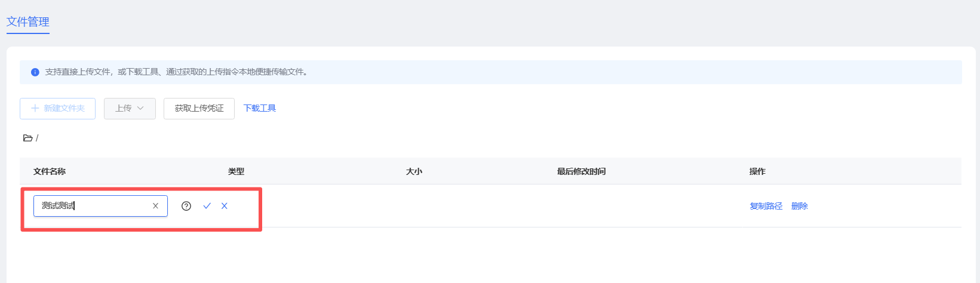Clear the filename input text

tap(155, 206)
